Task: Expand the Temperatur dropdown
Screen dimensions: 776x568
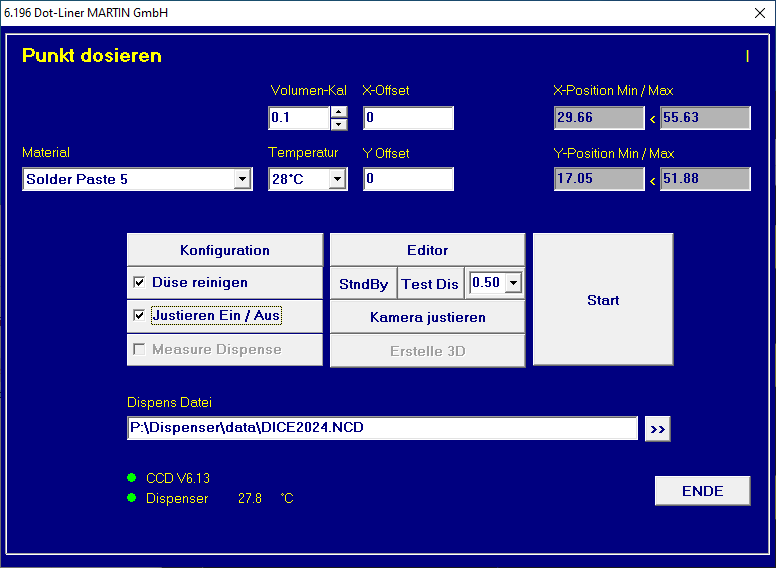Action: (337, 180)
